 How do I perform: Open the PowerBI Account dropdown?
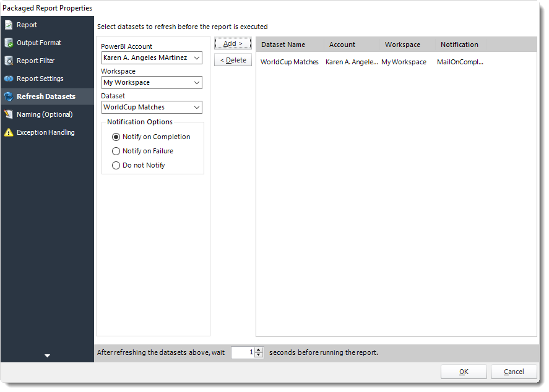click(152, 58)
